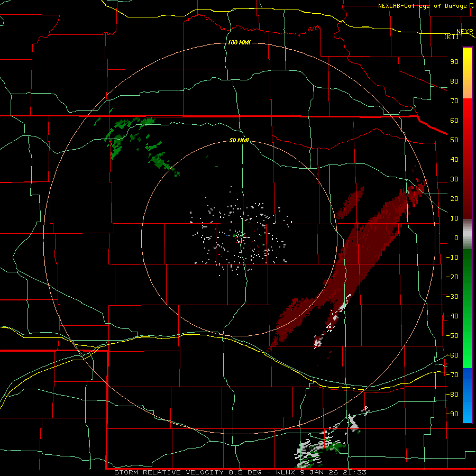The width and height of the screenshot is (476, 476).
Task: Select the "NEXLAB-College of DuPage" watermark text
Action: [422, 6]
